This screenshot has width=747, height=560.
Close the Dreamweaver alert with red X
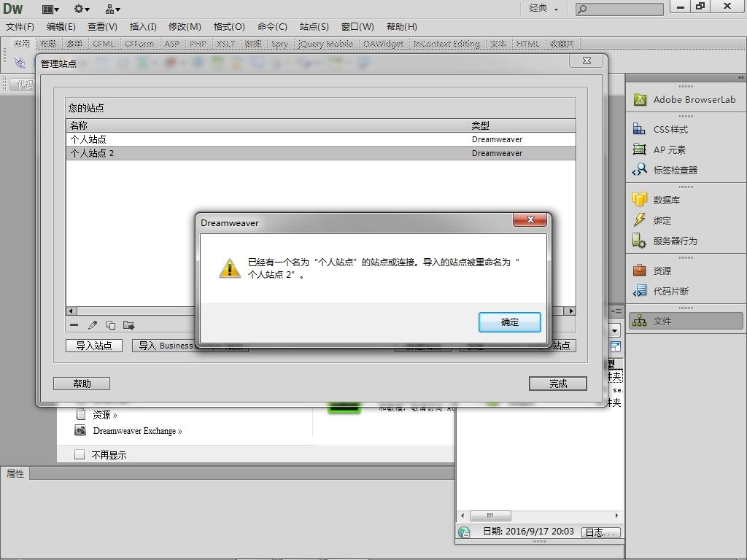pos(530,219)
